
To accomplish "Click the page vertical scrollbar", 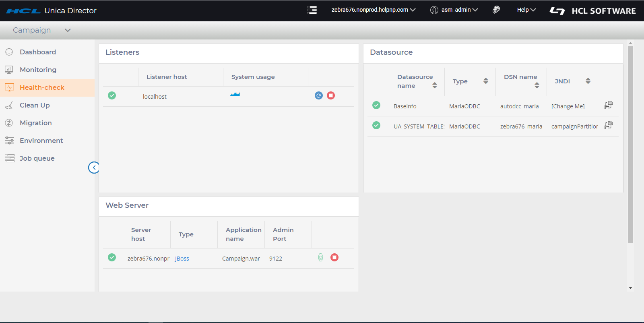I will click(x=630, y=145).
